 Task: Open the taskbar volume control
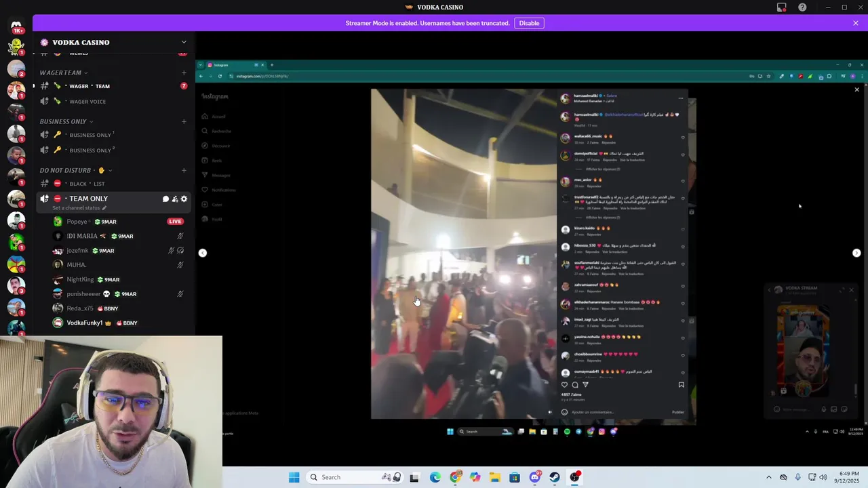coord(823,477)
